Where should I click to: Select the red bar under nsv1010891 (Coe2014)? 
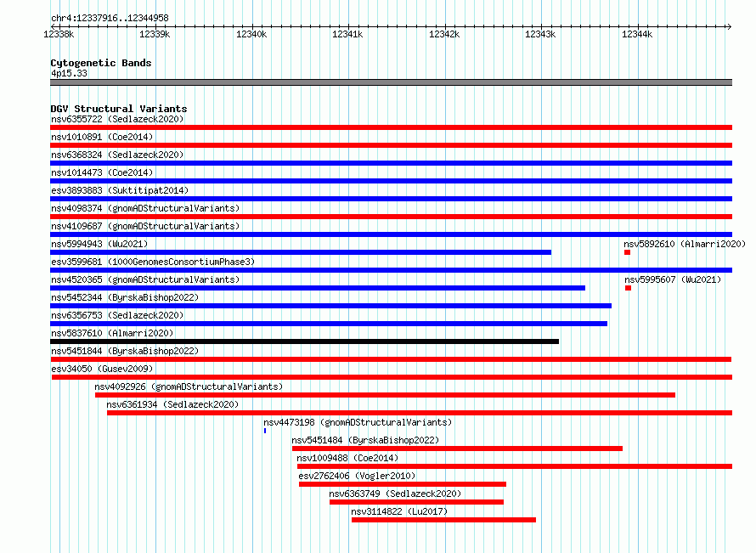pos(391,145)
